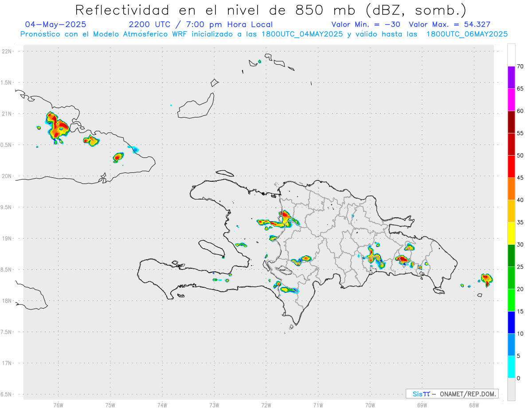
Task: Select the gold 35-40 dBZ color band
Action: point(511,211)
